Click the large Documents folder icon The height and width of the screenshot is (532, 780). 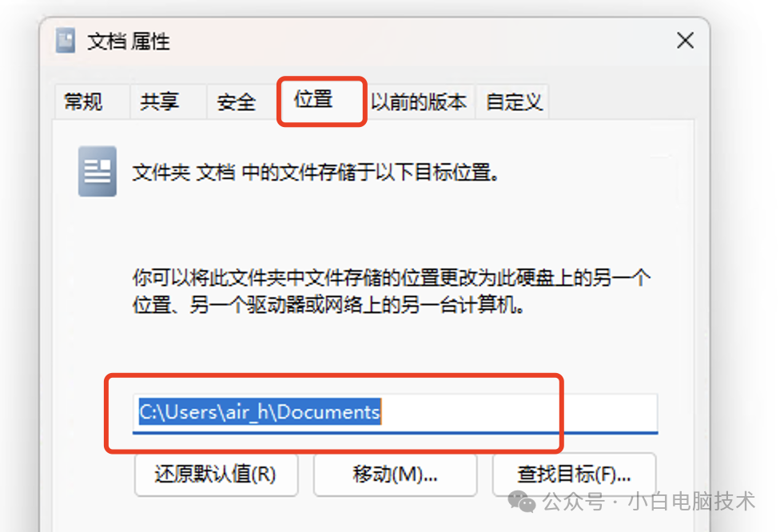click(97, 172)
